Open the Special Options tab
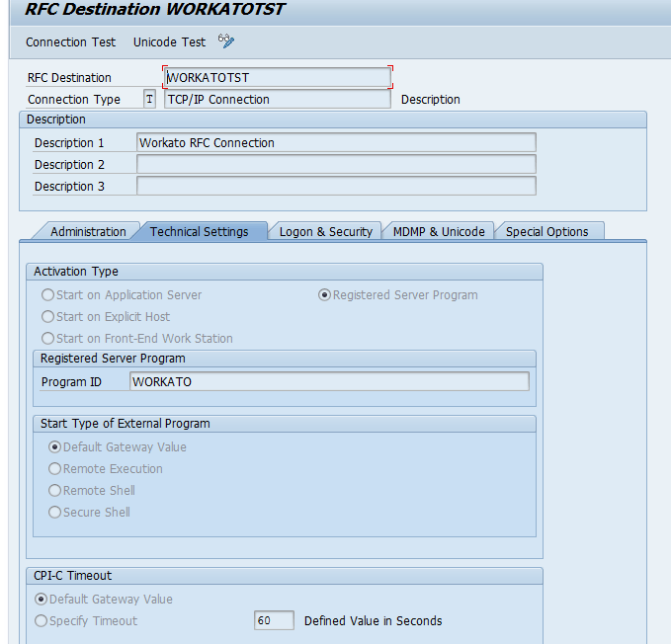The height and width of the screenshot is (644, 671). (x=546, y=232)
